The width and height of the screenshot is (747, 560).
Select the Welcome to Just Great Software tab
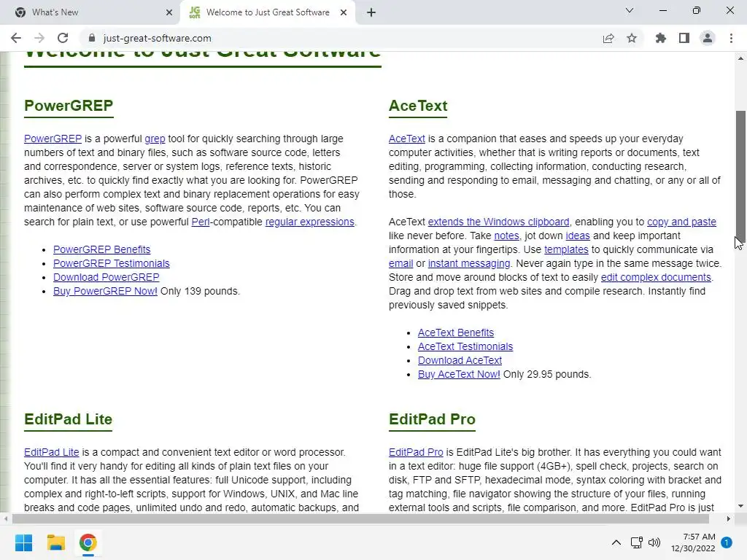267,12
